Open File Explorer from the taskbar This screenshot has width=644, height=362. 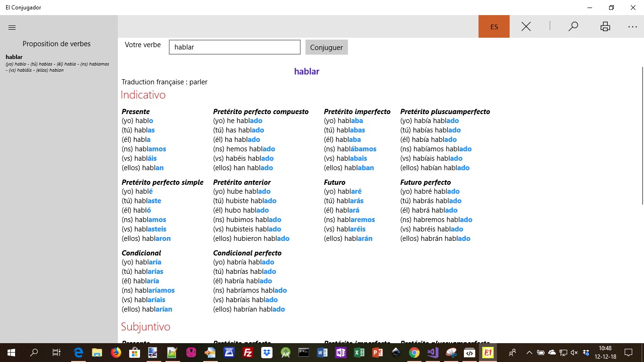click(97, 353)
